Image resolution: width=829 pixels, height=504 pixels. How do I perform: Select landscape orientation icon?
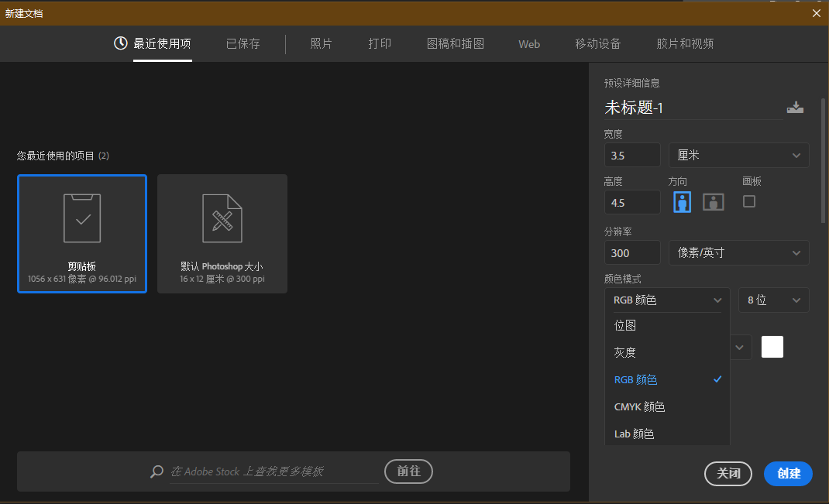pyautogui.click(x=713, y=202)
